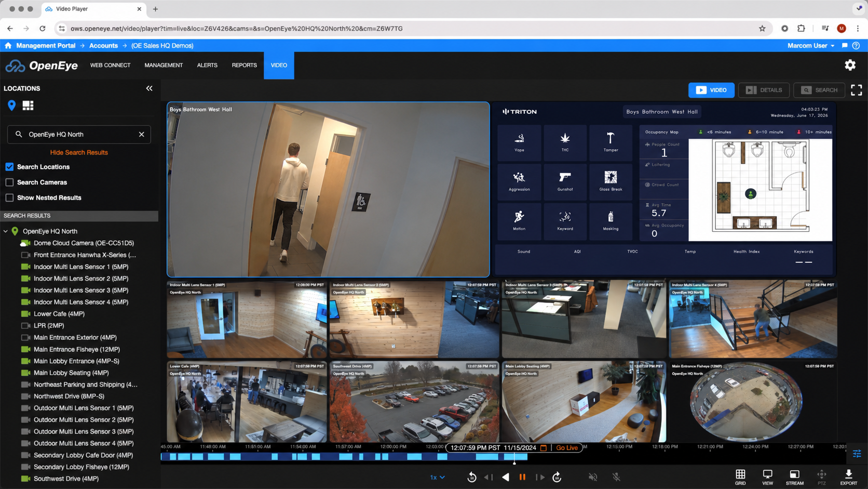
Task: Step forward one frame
Action: pyautogui.click(x=540, y=477)
